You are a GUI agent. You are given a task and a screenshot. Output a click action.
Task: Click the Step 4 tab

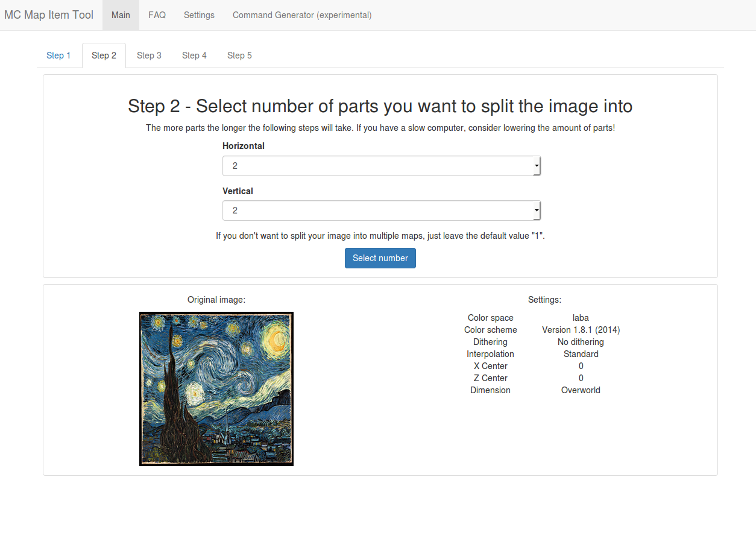coord(194,55)
